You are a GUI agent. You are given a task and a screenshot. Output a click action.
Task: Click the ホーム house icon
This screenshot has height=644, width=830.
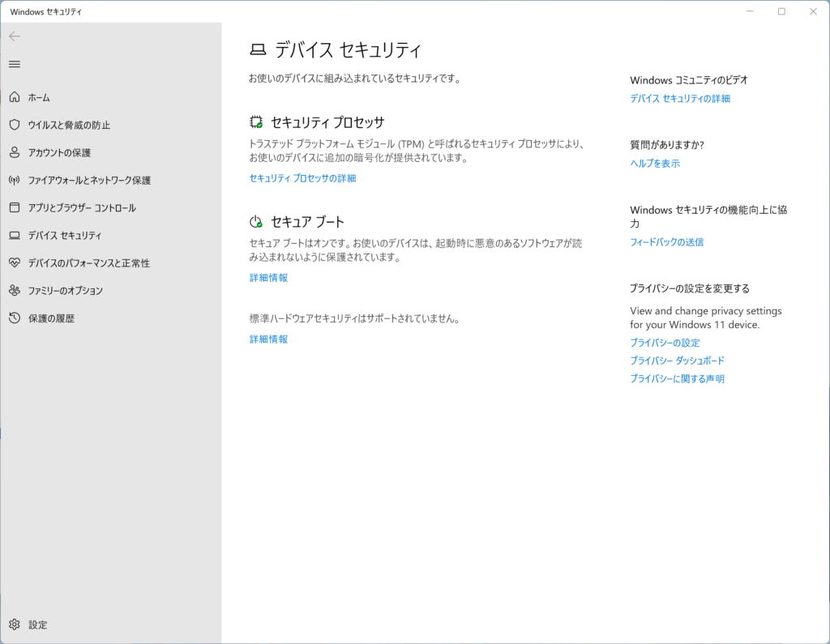[15, 97]
